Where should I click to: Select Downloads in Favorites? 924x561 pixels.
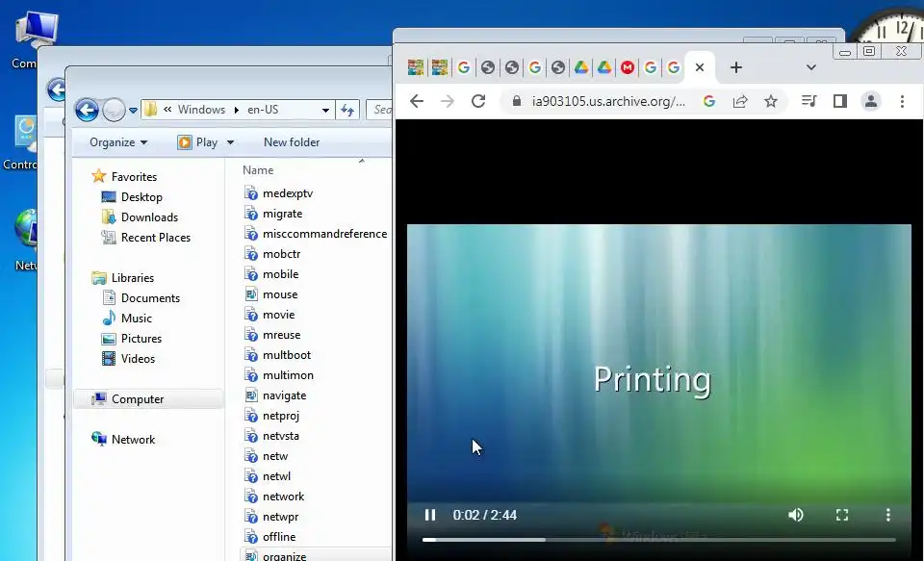(x=149, y=217)
